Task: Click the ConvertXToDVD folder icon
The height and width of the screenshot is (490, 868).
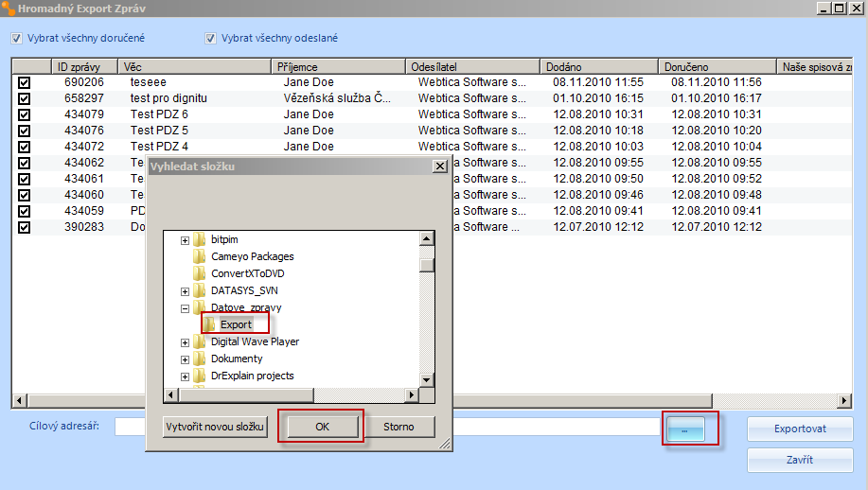Action: pyautogui.click(x=200, y=273)
